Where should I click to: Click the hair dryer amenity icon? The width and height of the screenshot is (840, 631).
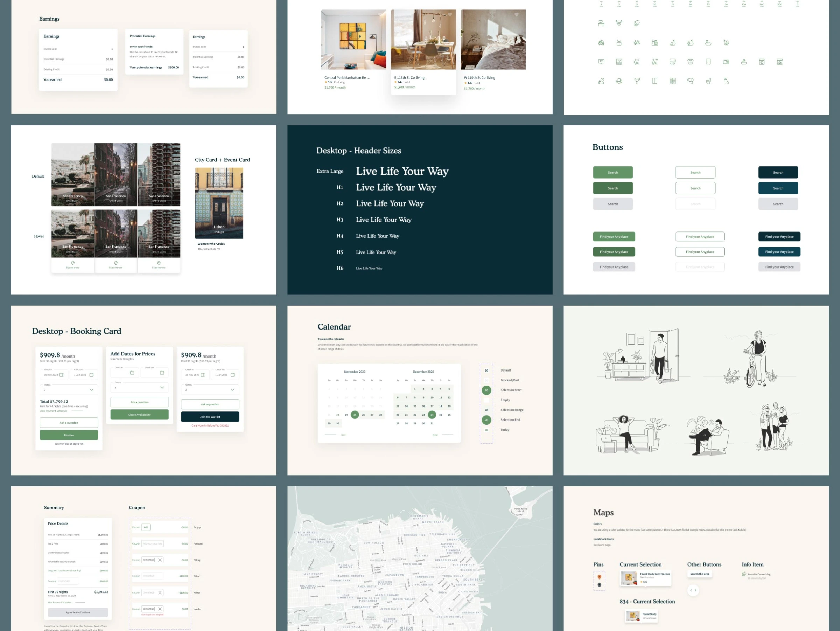[x=691, y=81]
